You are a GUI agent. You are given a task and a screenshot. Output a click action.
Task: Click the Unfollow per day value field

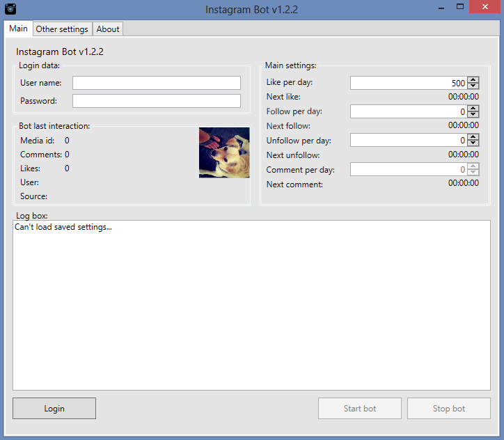(x=409, y=140)
